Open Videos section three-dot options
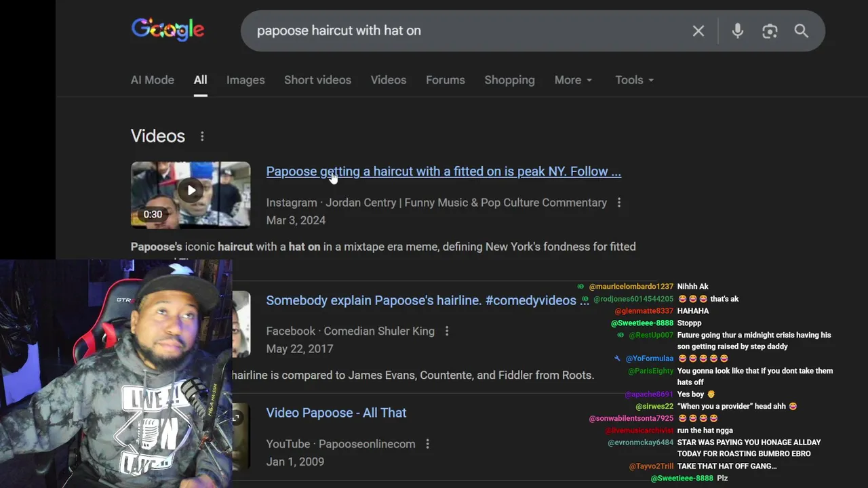The height and width of the screenshot is (488, 868). pyautogui.click(x=202, y=136)
